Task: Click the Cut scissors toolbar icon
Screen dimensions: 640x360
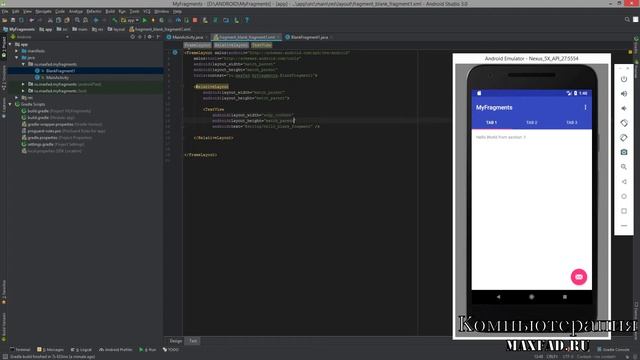Action: click(50, 20)
